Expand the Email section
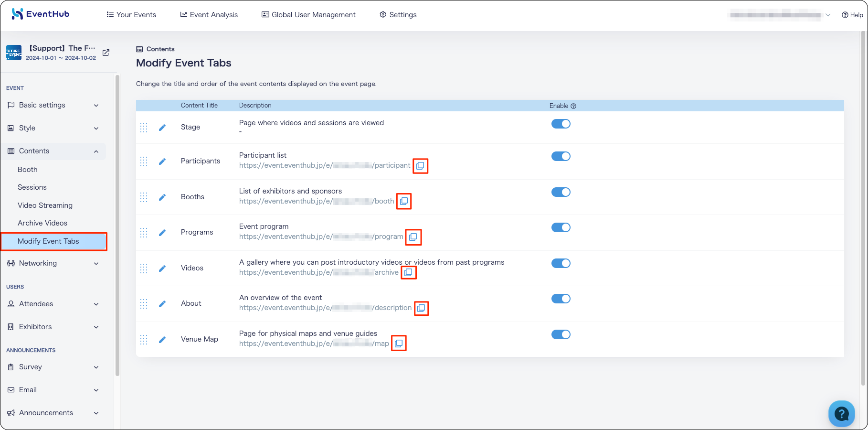This screenshot has width=868, height=430. click(53, 390)
